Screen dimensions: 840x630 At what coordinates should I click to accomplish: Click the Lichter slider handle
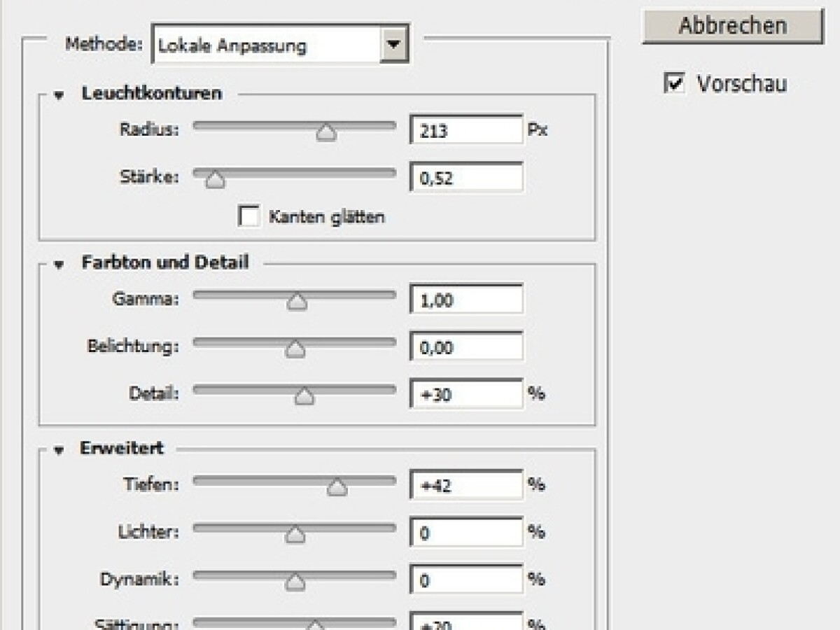pos(294,533)
